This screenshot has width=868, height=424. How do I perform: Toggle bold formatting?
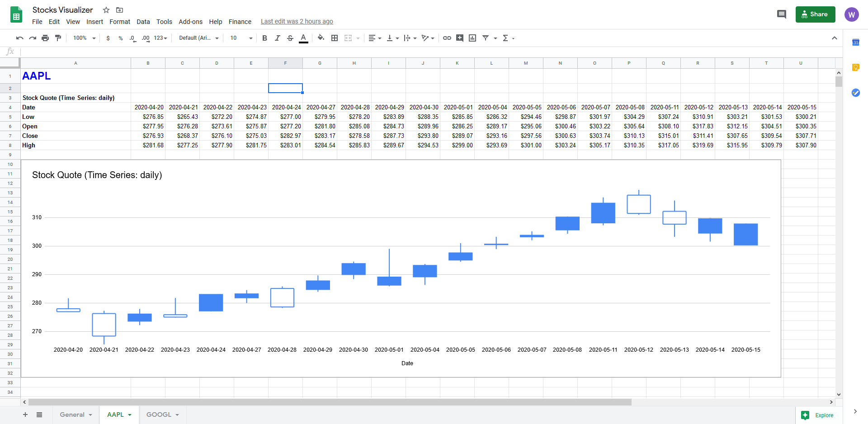(265, 38)
